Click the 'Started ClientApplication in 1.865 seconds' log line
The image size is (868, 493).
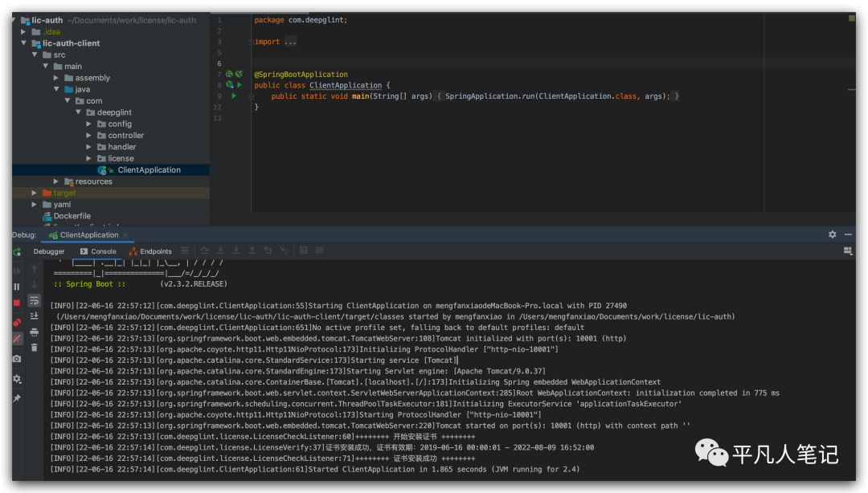[315, 469]
